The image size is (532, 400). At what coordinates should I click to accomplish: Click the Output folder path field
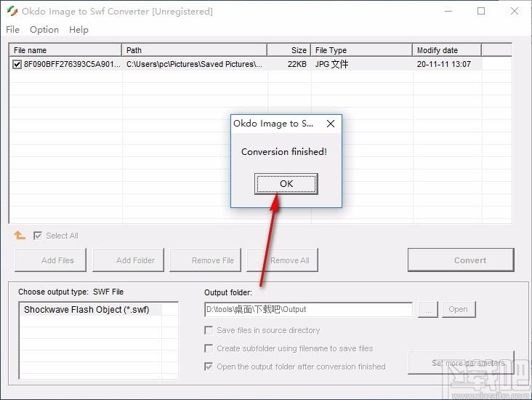(x=308, y=309)
